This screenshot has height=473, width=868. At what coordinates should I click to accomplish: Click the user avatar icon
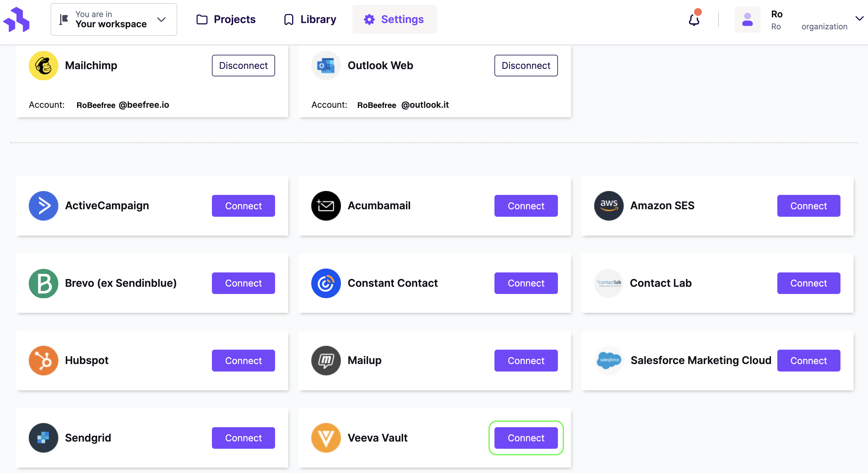click(x=747, y=19)
